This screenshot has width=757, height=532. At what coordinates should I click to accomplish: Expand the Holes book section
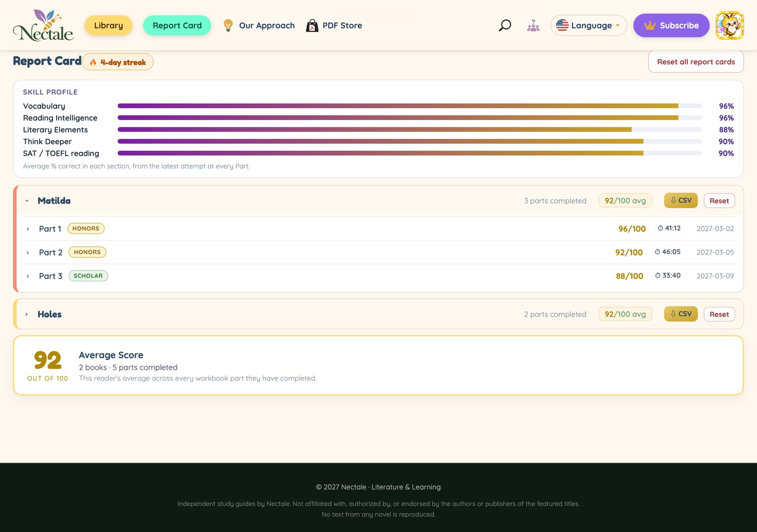(27, 314)
